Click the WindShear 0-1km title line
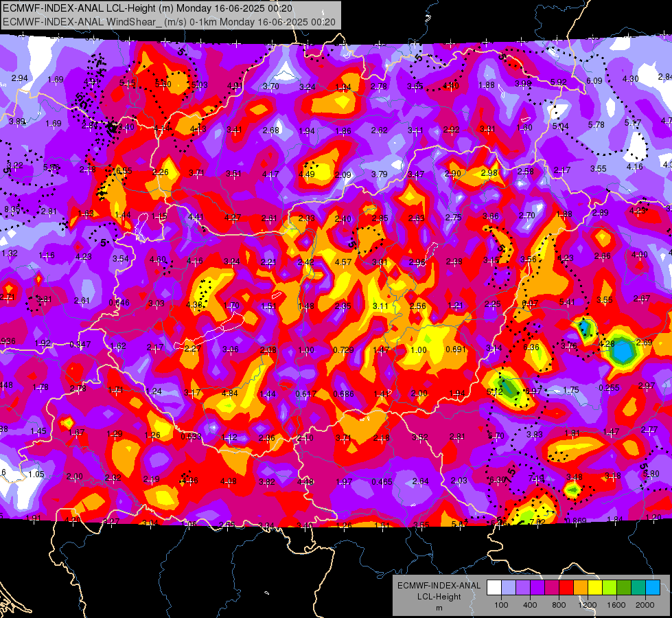This screenshot has width=672, height=618. [x=169, y=22]
